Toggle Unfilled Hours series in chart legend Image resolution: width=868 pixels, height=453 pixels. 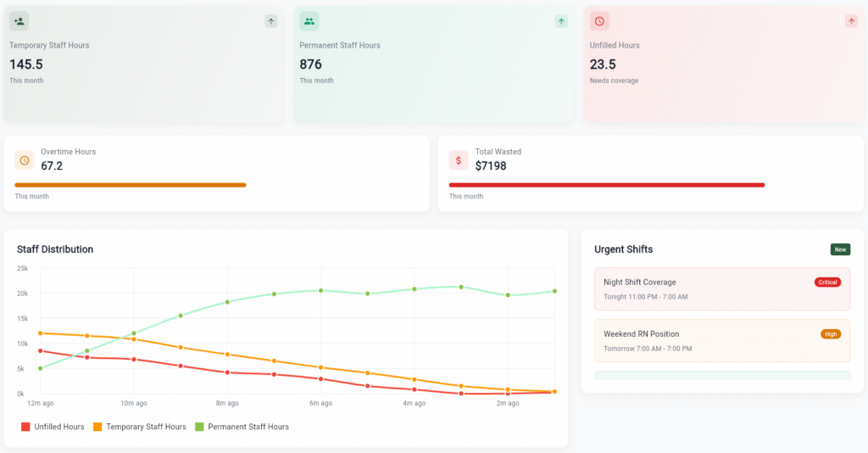[x=53, y=427]
